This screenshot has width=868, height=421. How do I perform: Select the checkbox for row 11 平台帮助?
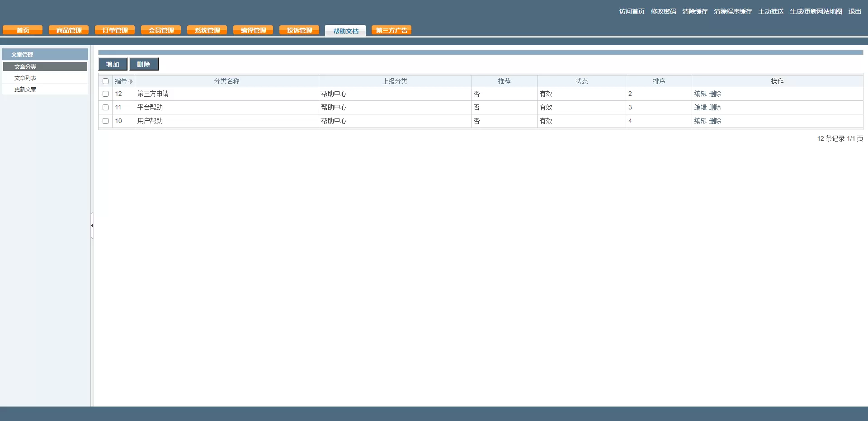105,108
